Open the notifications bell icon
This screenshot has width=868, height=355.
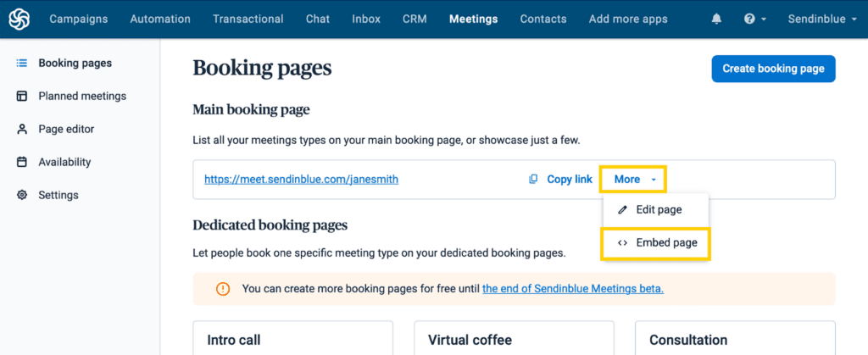click(x=716, y=19)
